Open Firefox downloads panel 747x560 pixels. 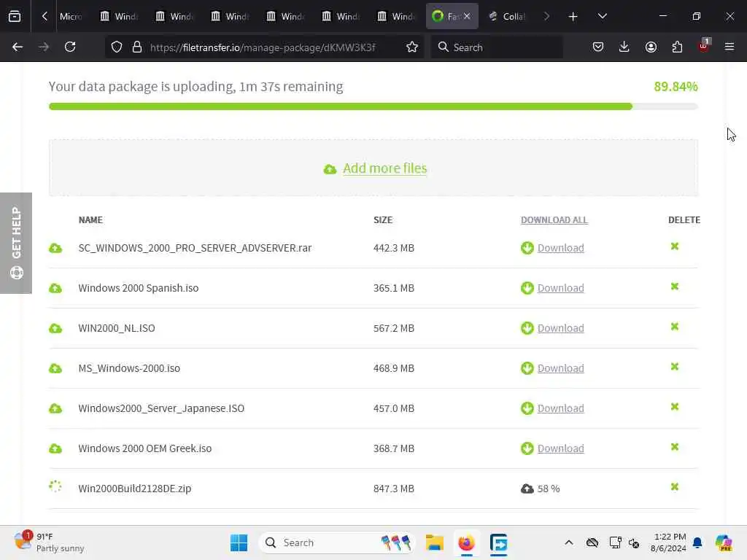[x=624, y=47]
